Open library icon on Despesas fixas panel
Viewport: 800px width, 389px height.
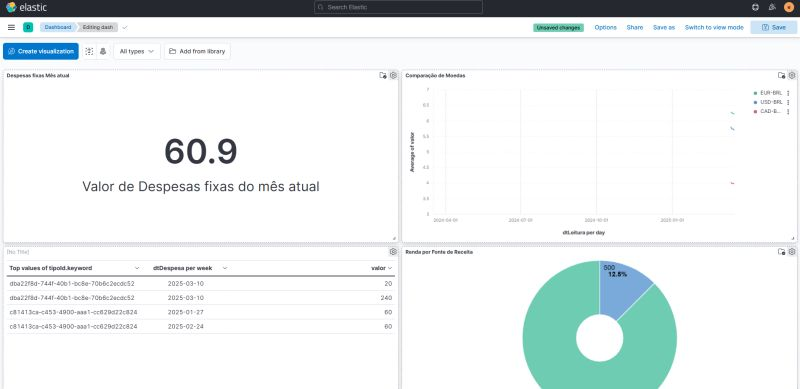(x=383, y=76)
